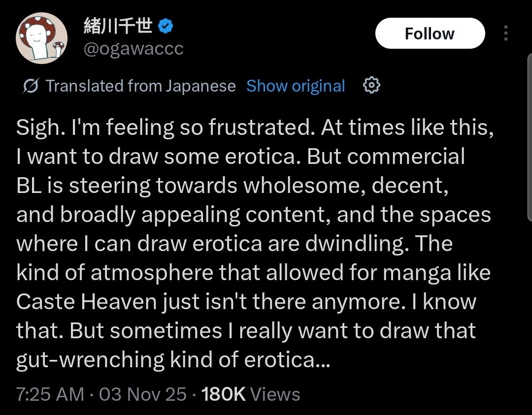Open the @ogawaccc handle profile
Screen dimensions: 532x415
(x=133, y=49)
